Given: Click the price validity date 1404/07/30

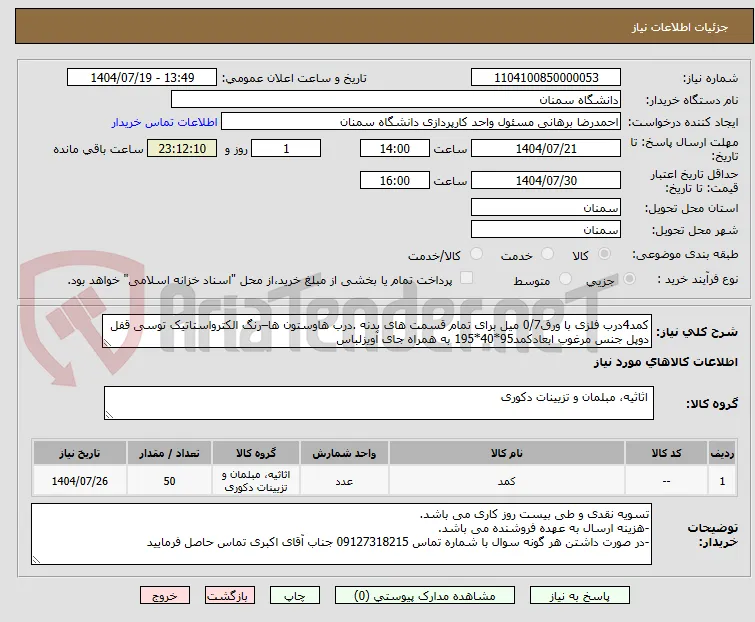Looking at the screenshot, I should coord(546,181).
